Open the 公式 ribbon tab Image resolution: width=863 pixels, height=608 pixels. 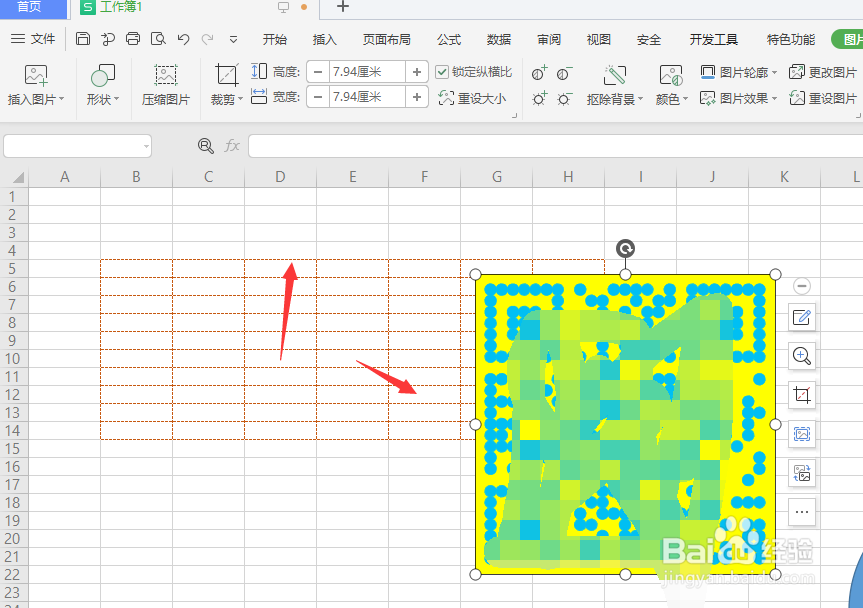tap(449, 39)
